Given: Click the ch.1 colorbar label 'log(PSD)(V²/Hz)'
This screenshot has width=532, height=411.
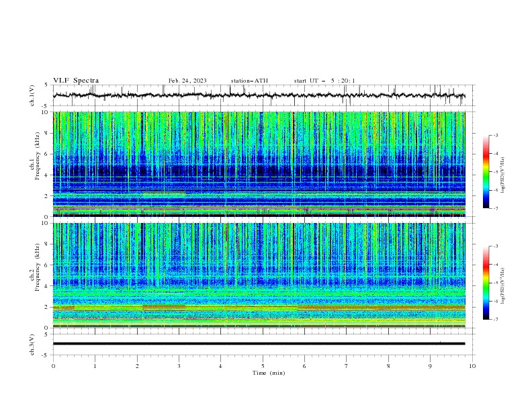Looking at the screenshot, I should (503, 175).
